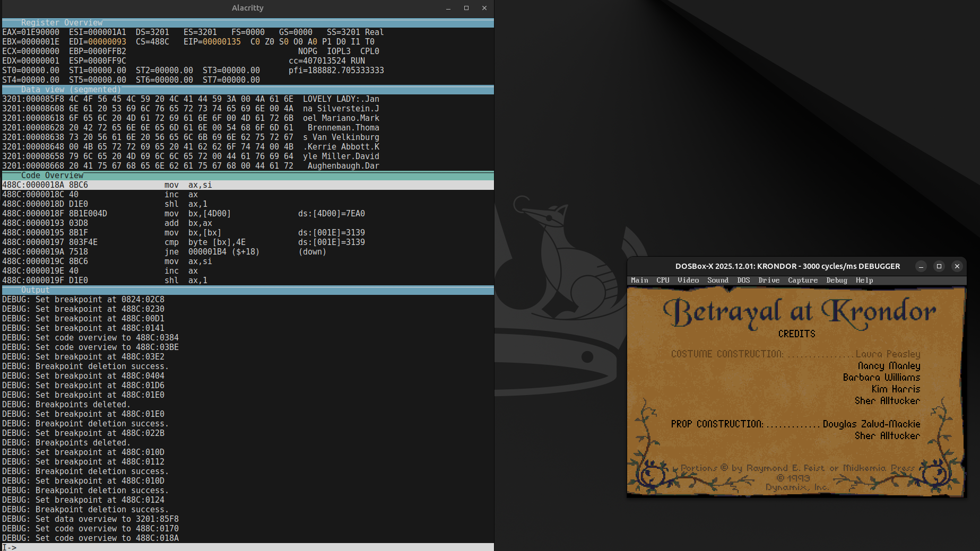Maximize the DOSBox-X window
Screen dimensions: 980x551
(x=939, y=266)
